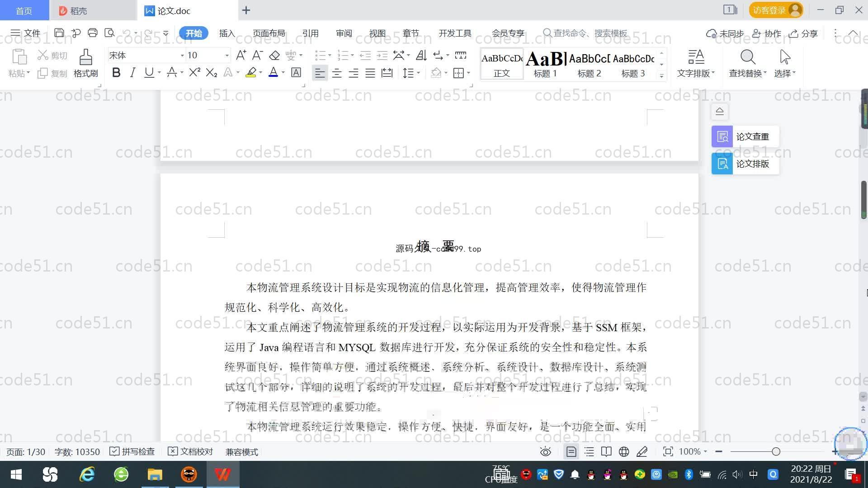Select the Format Painter tool
868x488 pixels.
86,63
